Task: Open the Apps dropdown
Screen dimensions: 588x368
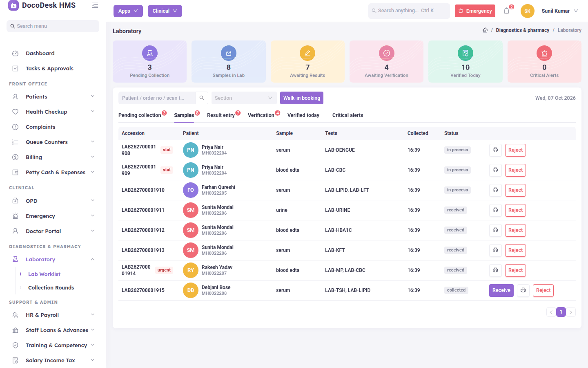Action: [128, 11]
